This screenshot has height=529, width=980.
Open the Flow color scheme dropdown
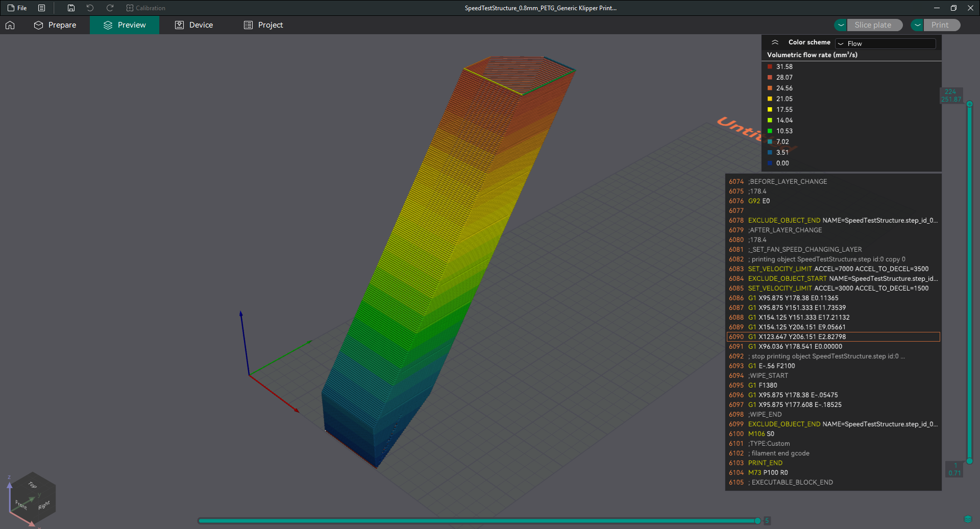tap(886, 43)
